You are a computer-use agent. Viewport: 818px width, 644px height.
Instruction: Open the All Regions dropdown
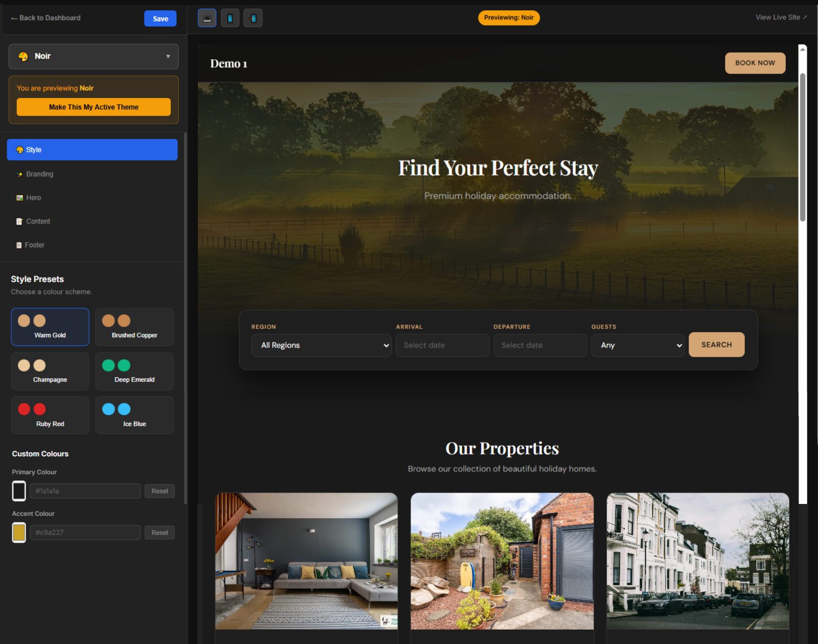point(321,345)
